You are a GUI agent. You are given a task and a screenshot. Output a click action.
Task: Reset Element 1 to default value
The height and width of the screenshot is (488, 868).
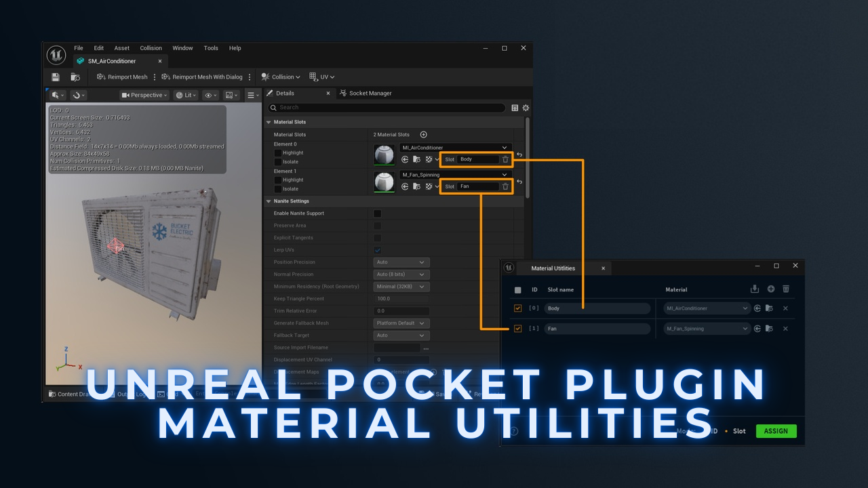coord(519,182)
